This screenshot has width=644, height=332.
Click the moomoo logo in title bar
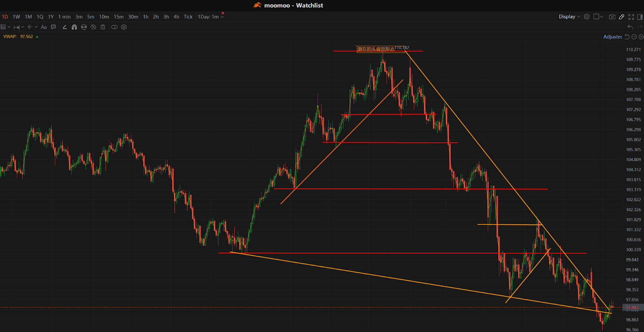pyautogui.click(x=257, y=5)
